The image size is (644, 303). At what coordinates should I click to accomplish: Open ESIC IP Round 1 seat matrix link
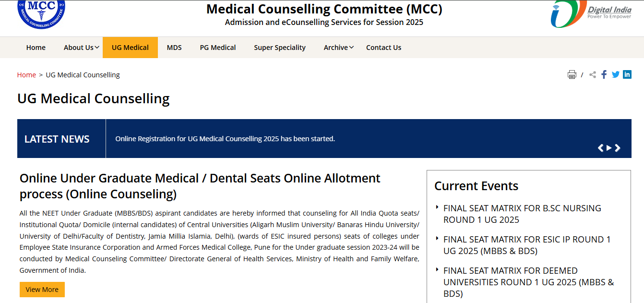click(527, 245)
